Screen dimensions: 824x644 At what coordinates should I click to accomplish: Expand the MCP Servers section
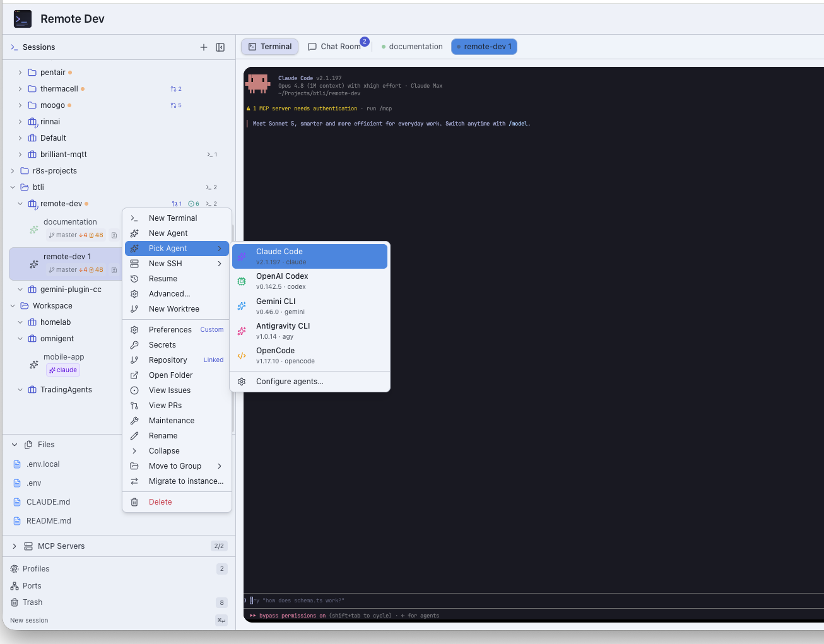coord(15,546)
